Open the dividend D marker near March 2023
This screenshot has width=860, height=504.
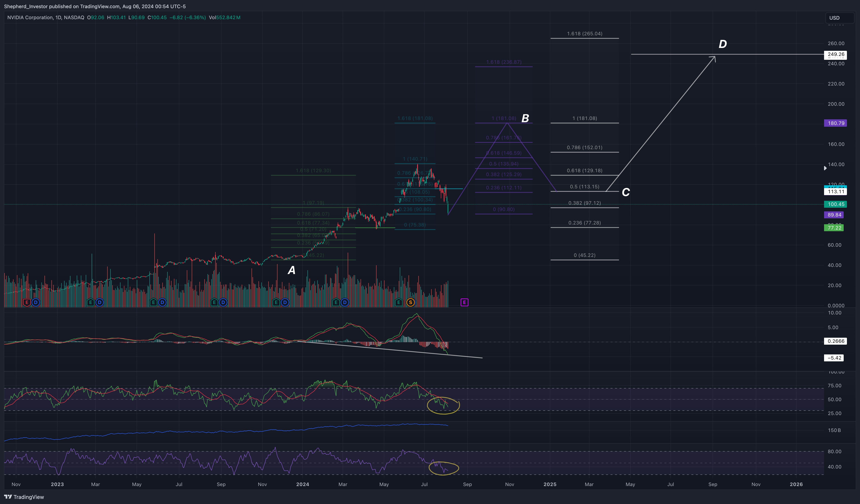tap(99, 302)
